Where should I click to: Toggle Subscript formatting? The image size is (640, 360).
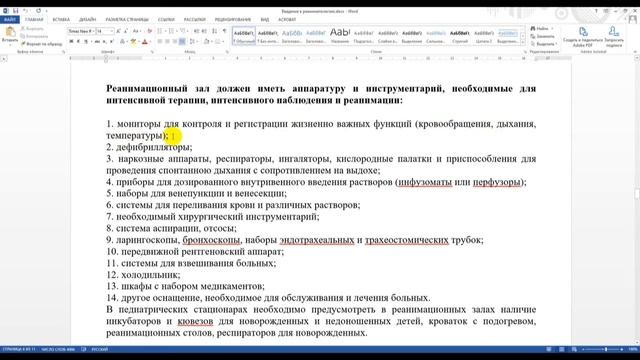pyautogui.click(x=104, y=41)
